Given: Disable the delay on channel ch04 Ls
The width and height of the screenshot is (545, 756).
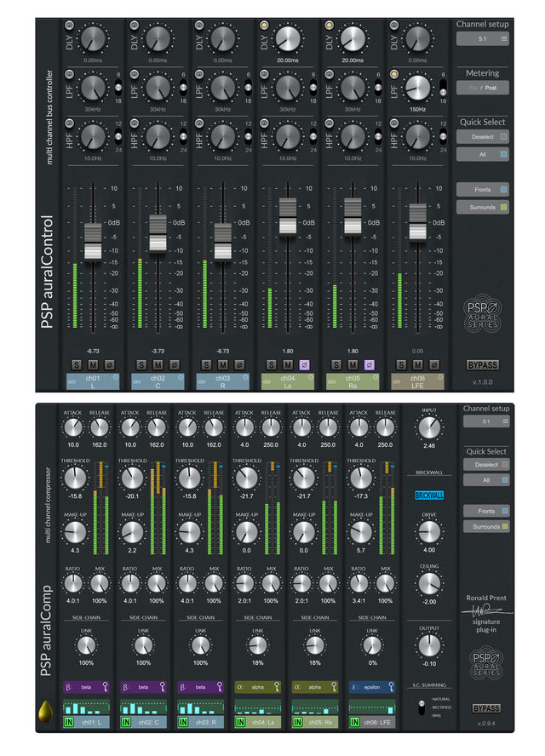Looking at the screenshot, I should point(266,26).
